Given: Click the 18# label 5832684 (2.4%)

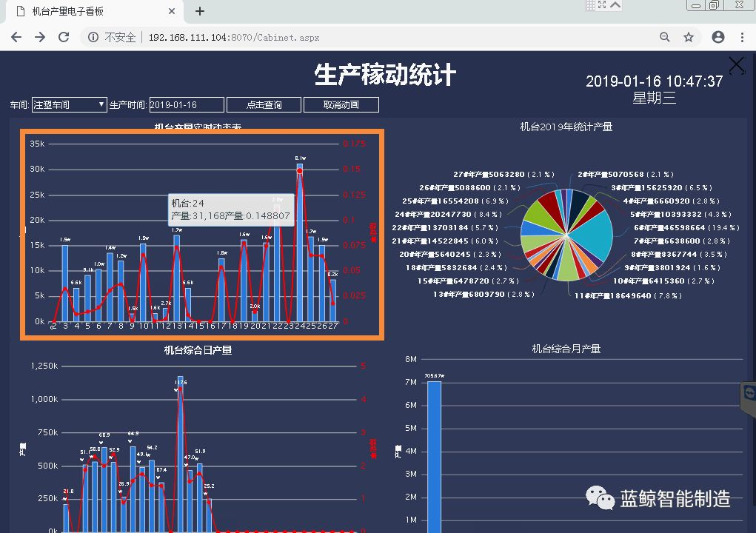Looking at the screenshot, I should click(456, 267).
